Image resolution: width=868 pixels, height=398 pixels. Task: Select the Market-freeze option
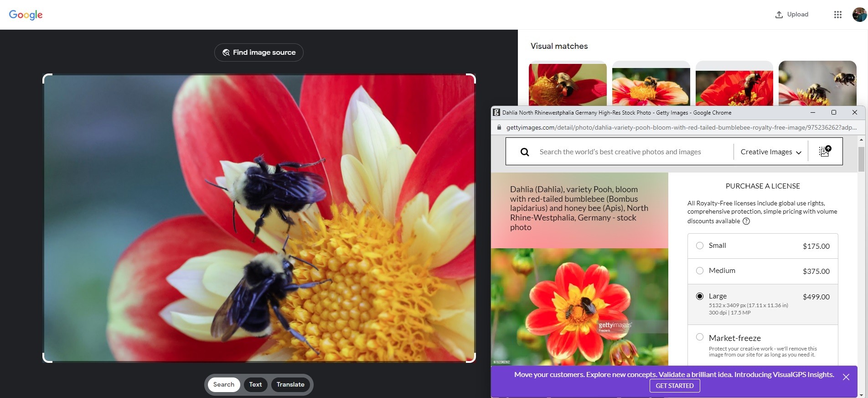tap(700, 337)
